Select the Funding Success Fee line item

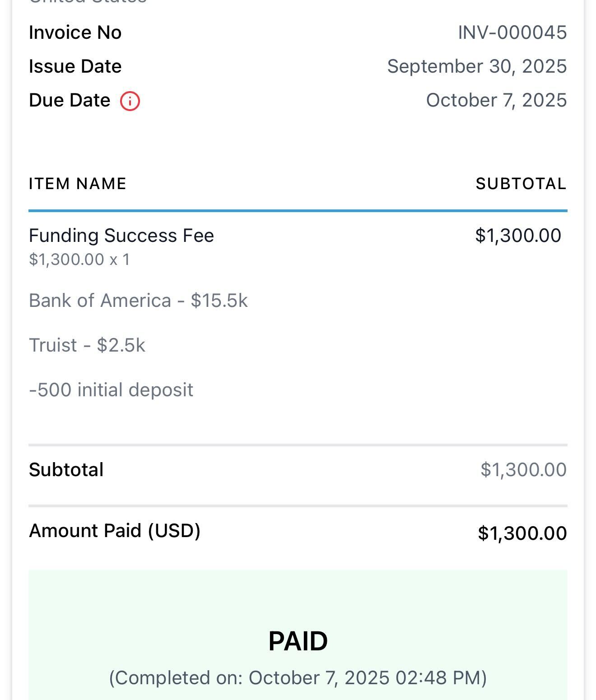pyautogui.click(x=121, y=236)
